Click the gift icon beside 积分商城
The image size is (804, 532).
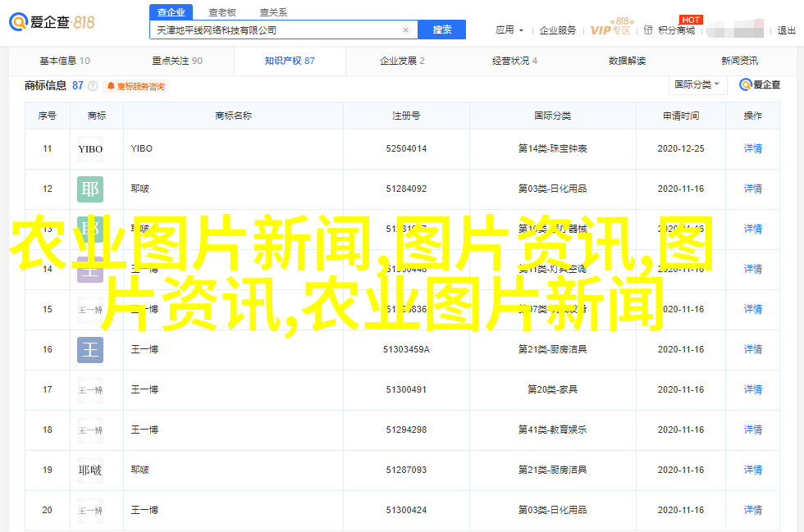click(648, 30)
